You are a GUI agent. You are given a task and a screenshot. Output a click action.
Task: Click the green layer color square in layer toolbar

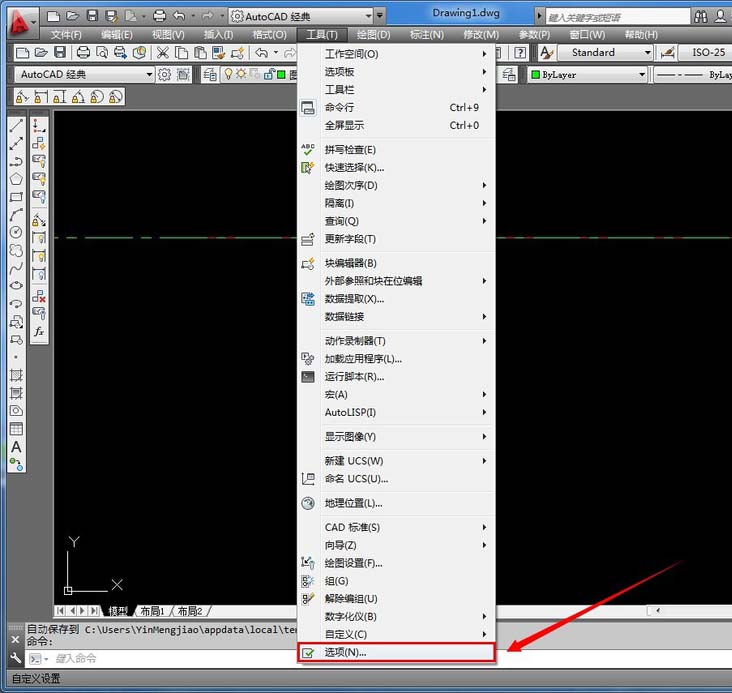[281, 75]
